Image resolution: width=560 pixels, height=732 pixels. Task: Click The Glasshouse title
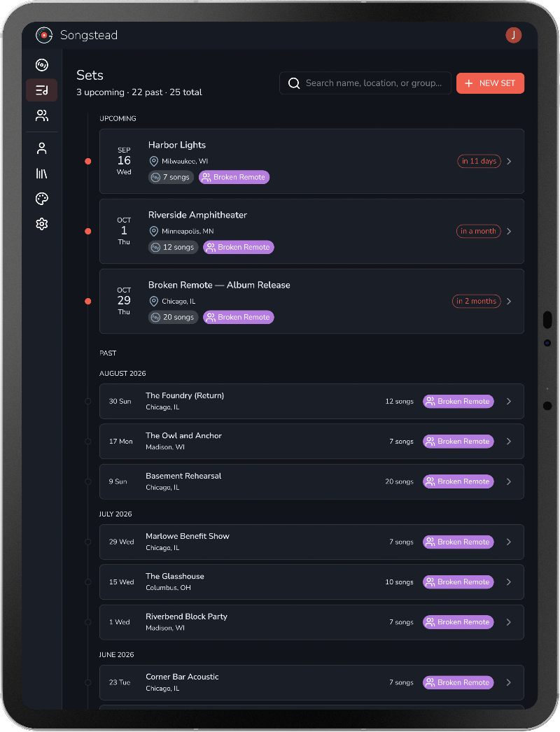[x=175, y=576]
